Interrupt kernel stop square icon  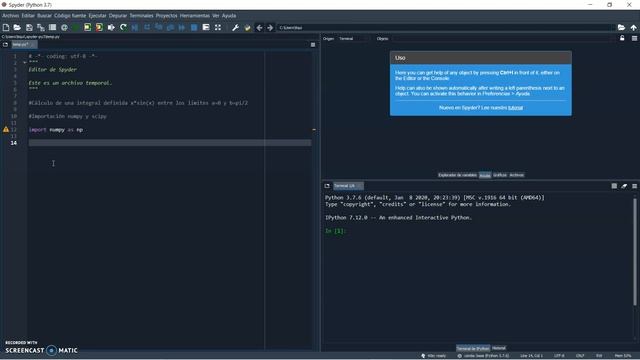coord(614,186)
